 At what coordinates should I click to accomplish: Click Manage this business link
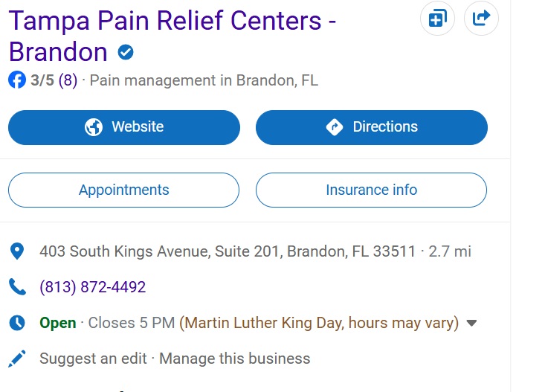(235, 359)
